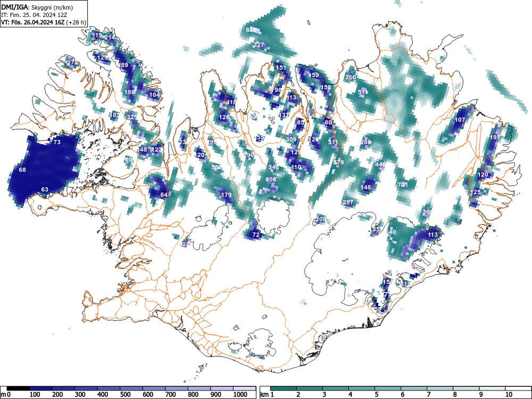Click the visibility value 568 on the map
Viewport: 532px width, 399px height.
tap(217, 167)
